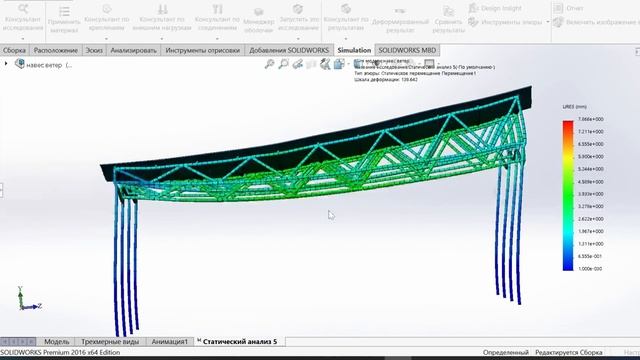Viewport: 640px width, 360px height.
Task: Open Консультант по результатам results advisor
Action: 346,17
